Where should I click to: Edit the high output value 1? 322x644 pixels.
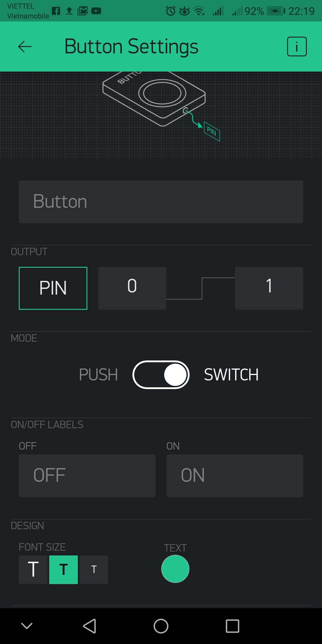pos(269,288)
